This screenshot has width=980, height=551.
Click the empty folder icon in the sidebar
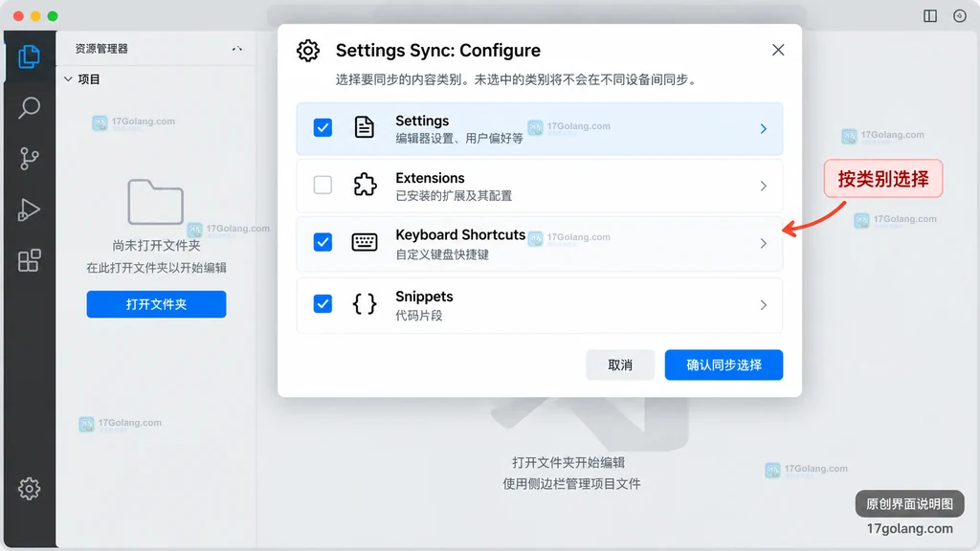tap(156, 202)
